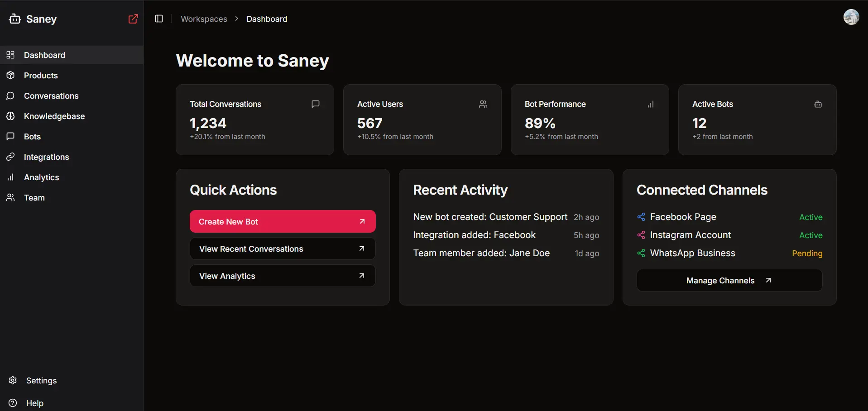
Task: Click the Settings gear icon
Action: [x=12, y=380]
